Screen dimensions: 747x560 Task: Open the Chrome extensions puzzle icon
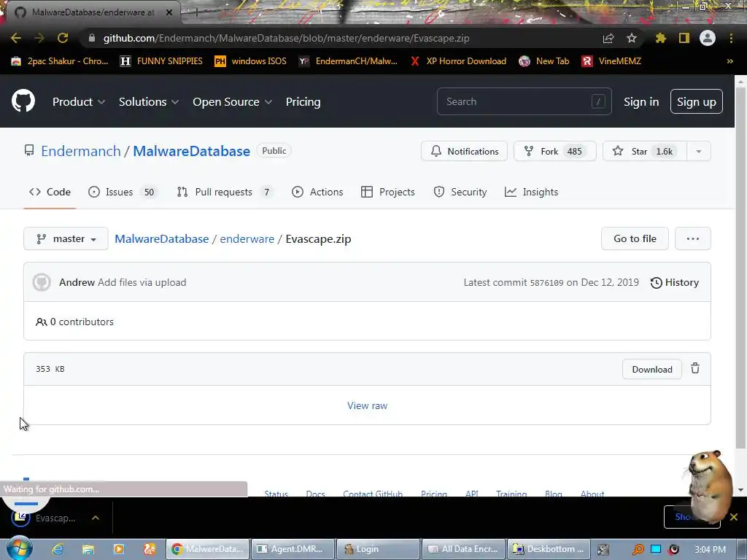[x=660, y=38]
